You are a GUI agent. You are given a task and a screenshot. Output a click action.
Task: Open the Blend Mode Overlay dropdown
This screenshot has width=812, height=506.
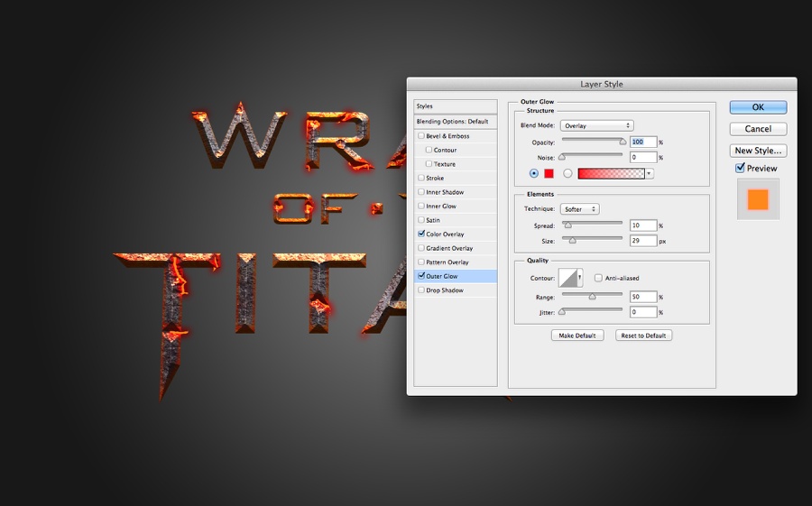[597, 126]
